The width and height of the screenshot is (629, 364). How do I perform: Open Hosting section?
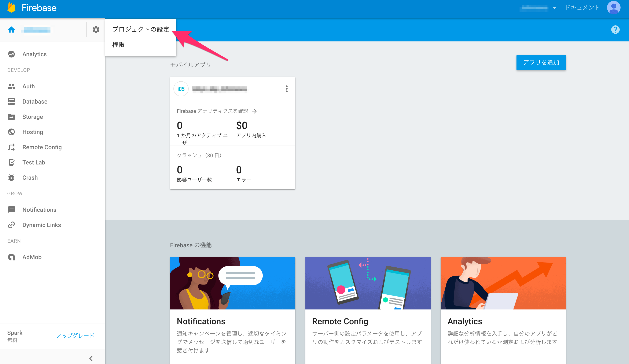pyautogui.click(x=33, y=132)
